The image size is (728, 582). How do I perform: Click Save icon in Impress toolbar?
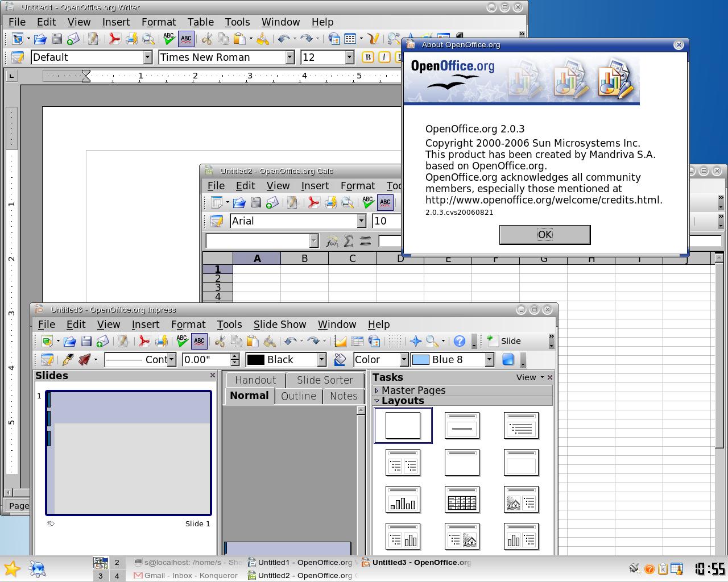pos(86,341)
